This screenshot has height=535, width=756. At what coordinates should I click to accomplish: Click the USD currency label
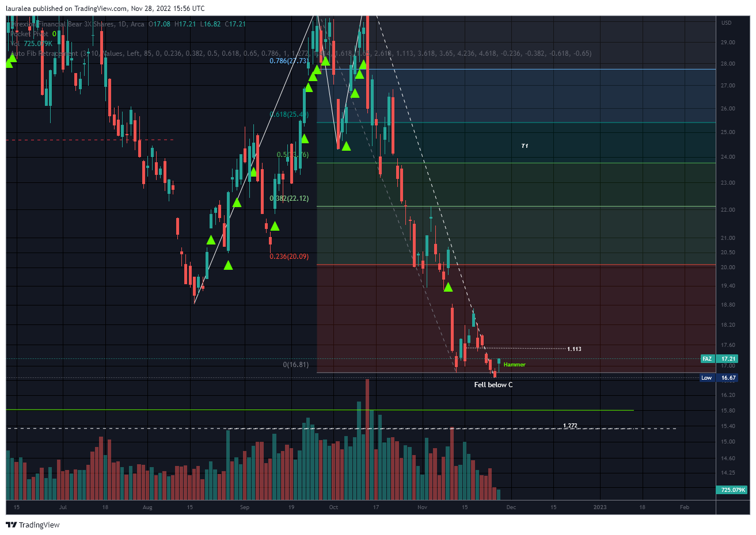tap(726, 23)
